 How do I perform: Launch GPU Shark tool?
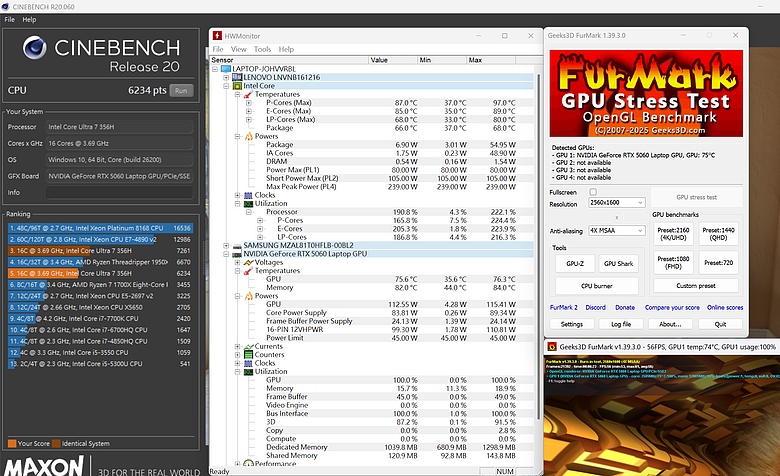pyautogui.click(x=618, y=264)
